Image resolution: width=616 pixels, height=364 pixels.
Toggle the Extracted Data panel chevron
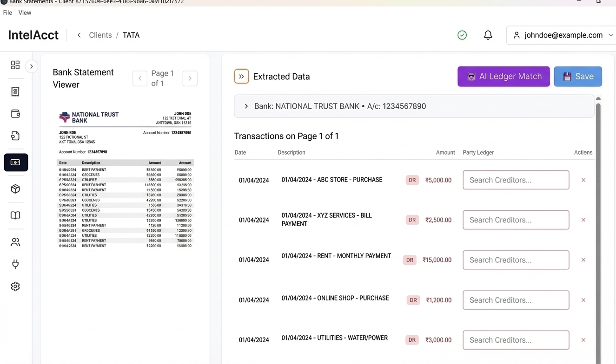tap(241, 76)
